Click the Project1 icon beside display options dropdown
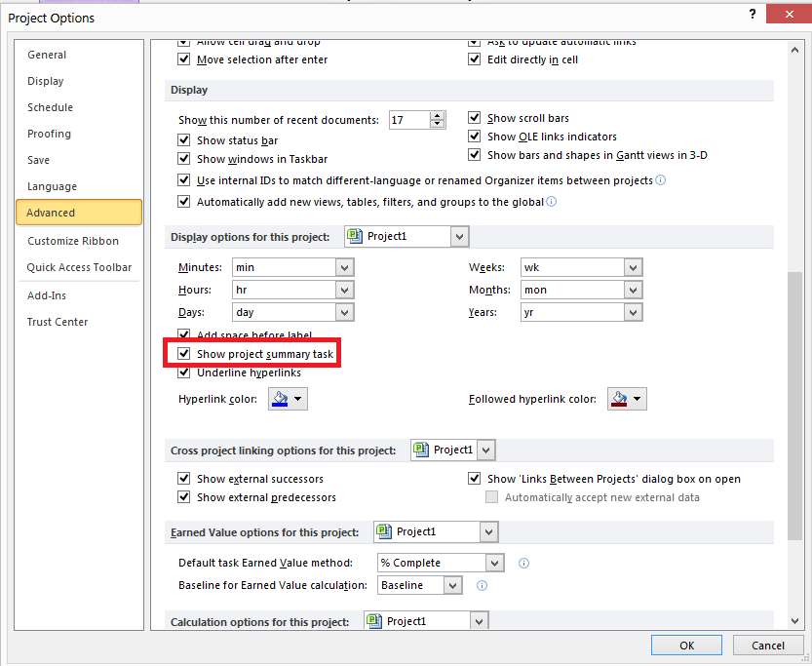Screen dimensions: 812x666 (x=353, y=236)
